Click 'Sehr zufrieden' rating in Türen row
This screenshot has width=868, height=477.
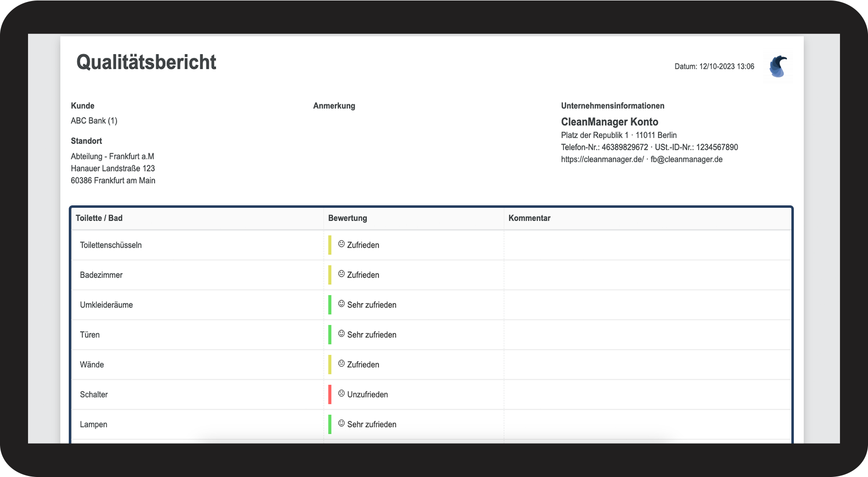(372, 335)
